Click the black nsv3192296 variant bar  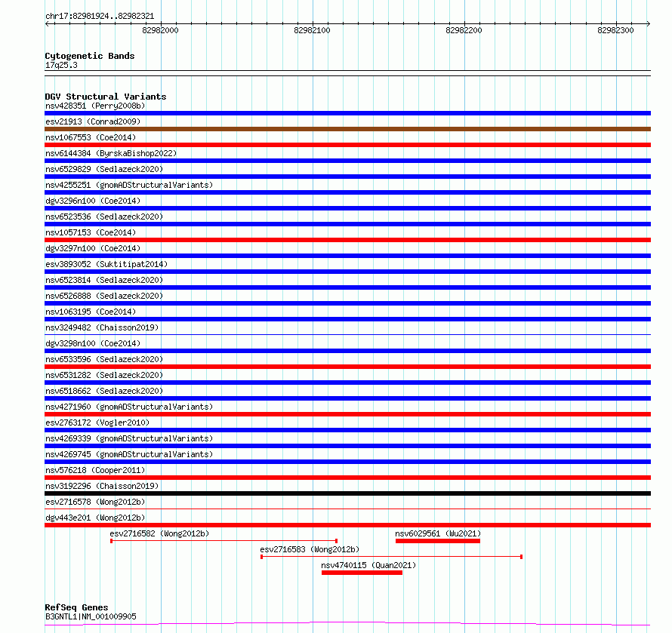click(347, 493)
